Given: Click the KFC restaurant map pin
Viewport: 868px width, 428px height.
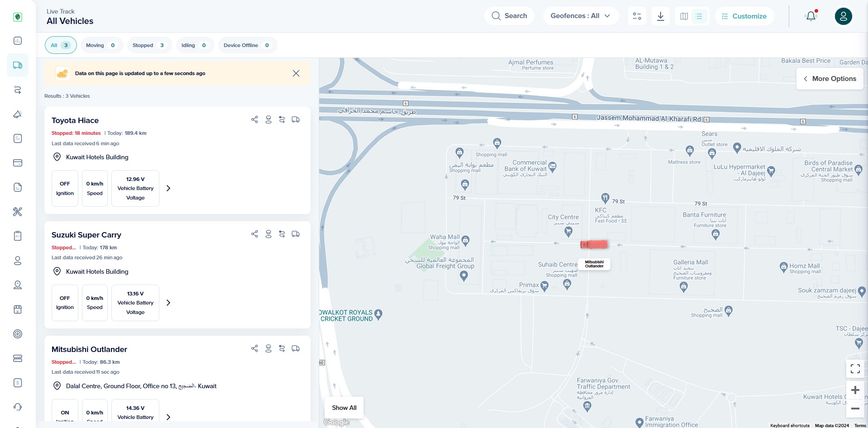Looking at the screenshot, I should pos(605,198).
